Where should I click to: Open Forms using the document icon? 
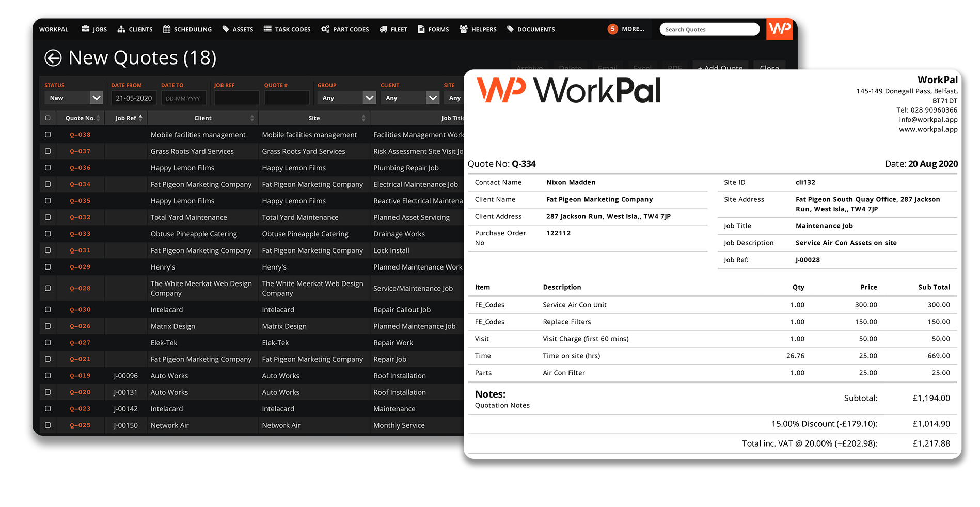click(x=422, y=29)
